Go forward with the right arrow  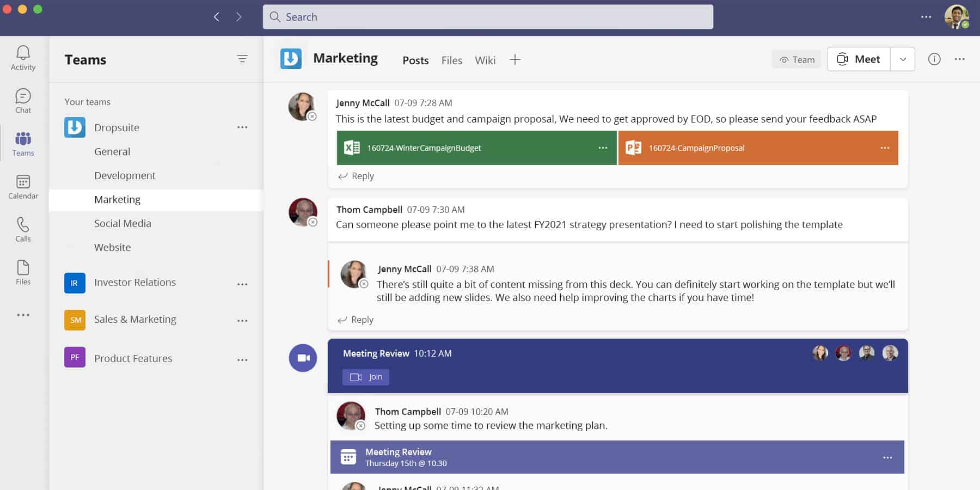(238, 17)
